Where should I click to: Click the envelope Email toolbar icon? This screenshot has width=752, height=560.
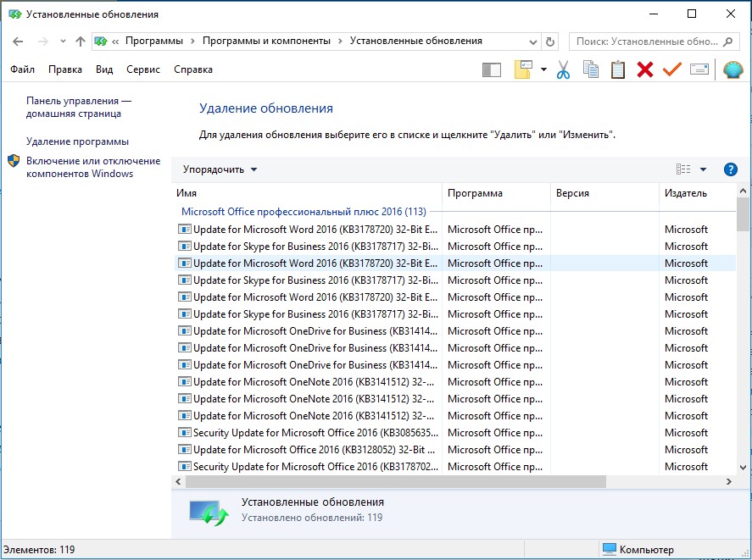tap(699, 69)
